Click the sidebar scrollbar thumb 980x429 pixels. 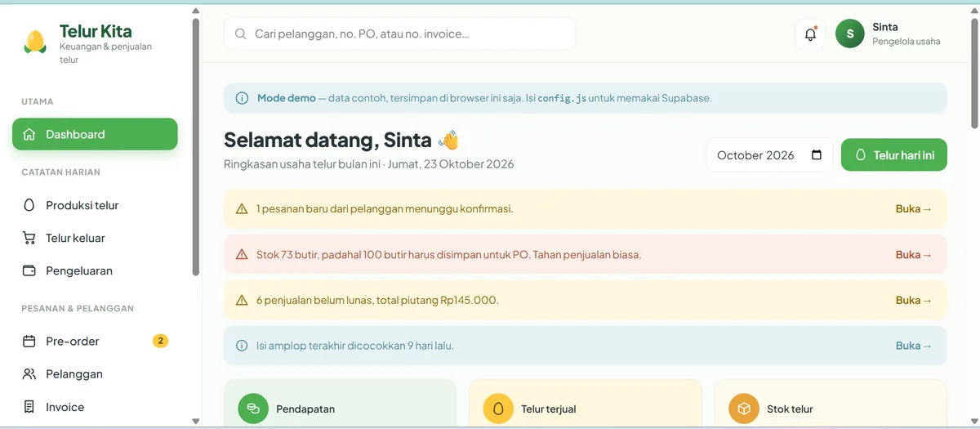[x=195, y=147]
